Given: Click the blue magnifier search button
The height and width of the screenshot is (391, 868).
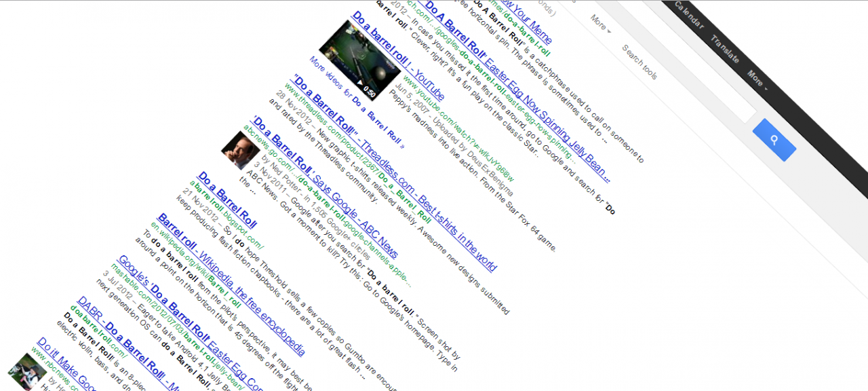Looking at the screenshot, I should [x=774, y=140].
